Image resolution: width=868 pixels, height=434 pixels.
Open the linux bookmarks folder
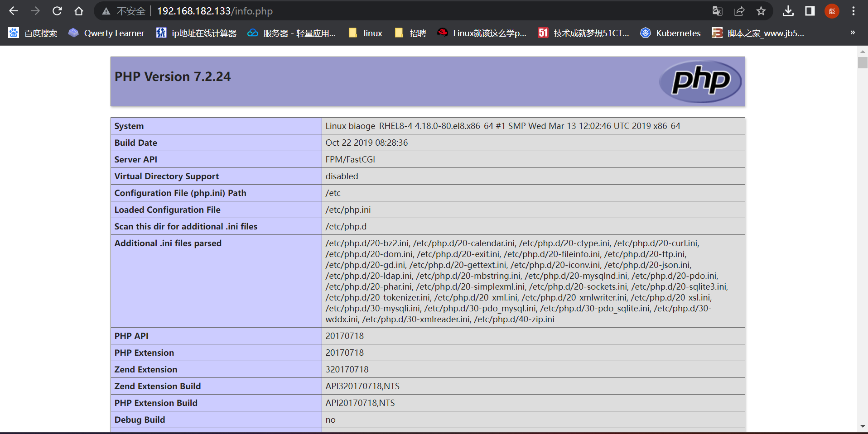(365, 33)
